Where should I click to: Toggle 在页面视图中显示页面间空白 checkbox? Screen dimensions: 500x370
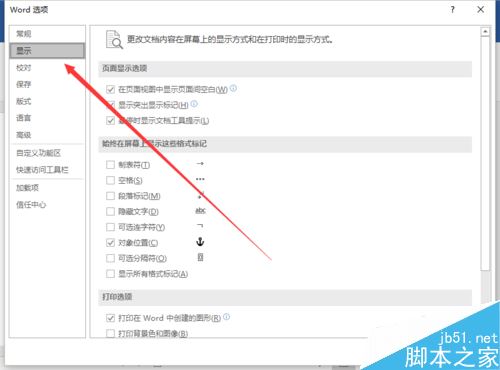(110, 89)
